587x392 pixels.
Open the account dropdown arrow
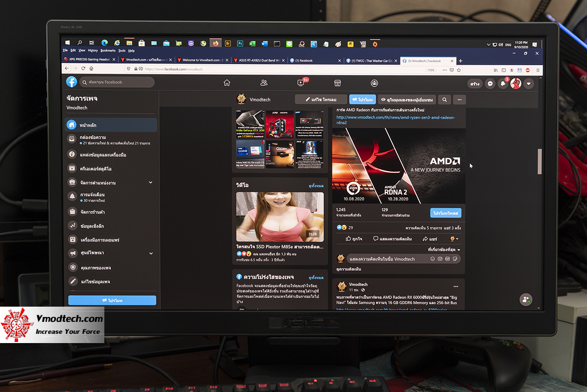pyautogui.click(x=529, y=84)
